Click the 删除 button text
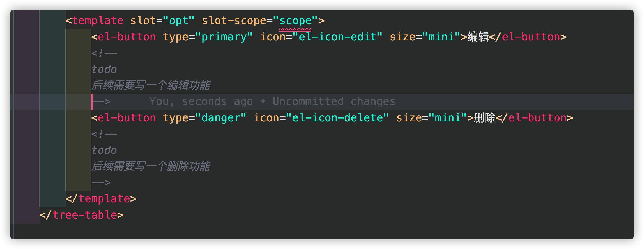The height and width of the screenshot is (249, 644). 485,118
